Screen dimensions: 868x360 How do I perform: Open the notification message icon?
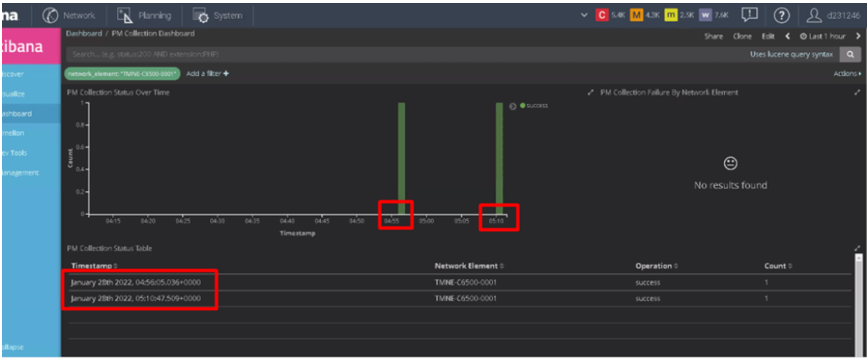pyautogui.click(x=749, y=15)
